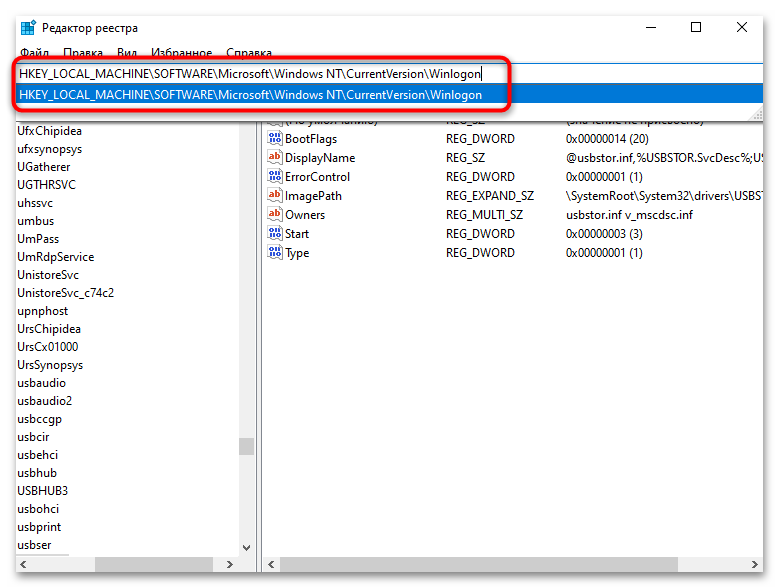779x588 pixels.
Task: Select the usbcir key
Action: 33,437
